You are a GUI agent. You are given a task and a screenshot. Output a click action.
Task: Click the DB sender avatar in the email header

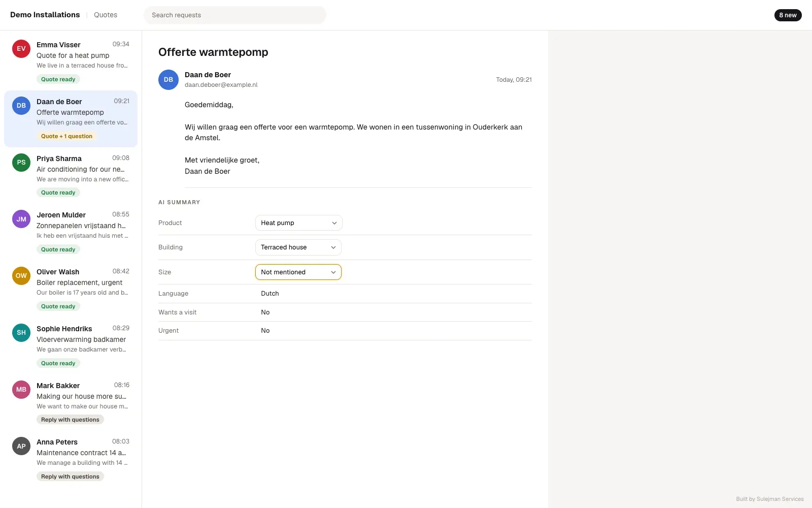(x=168, y=80)
